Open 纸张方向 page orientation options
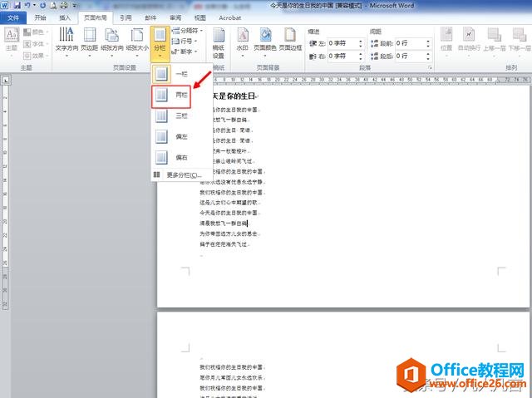Viewport: 532px width, 398px height. [x=111, y=40]
